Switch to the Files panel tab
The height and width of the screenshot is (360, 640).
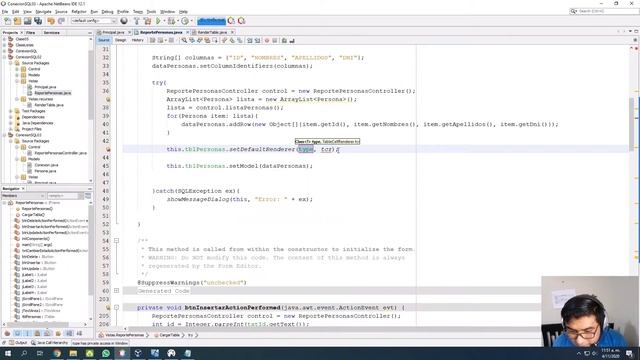pyautogui.click(x=31, y=33)
